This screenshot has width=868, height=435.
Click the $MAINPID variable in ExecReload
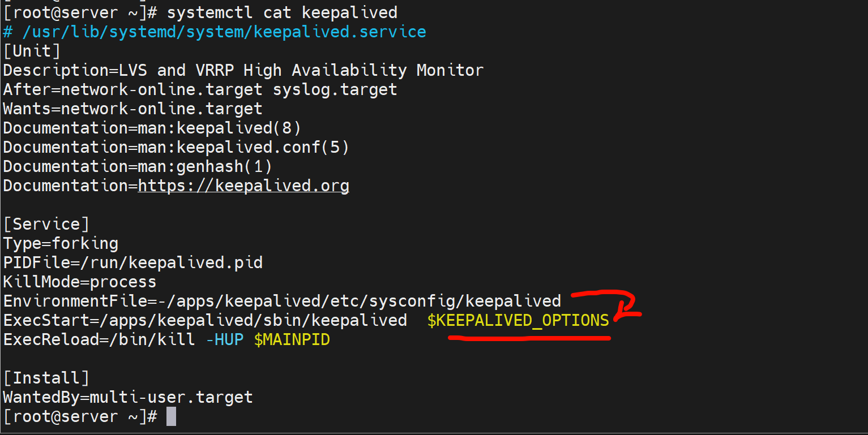coord(292,340)
